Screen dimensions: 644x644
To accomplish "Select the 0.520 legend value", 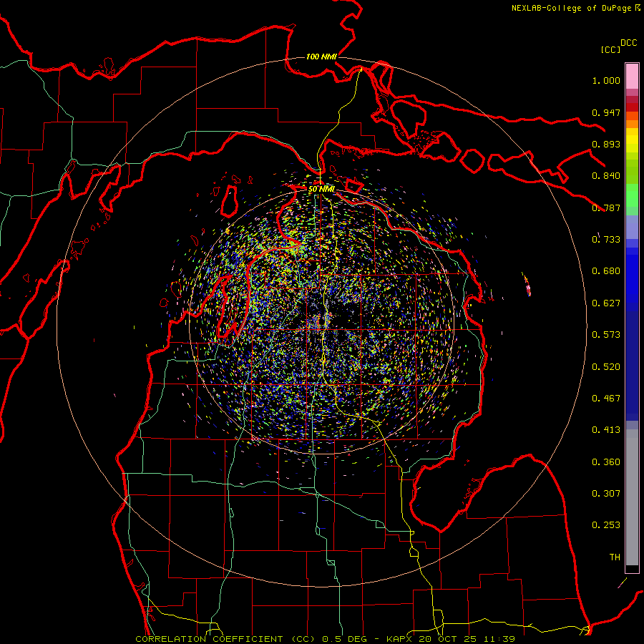I will pos(606,367).
